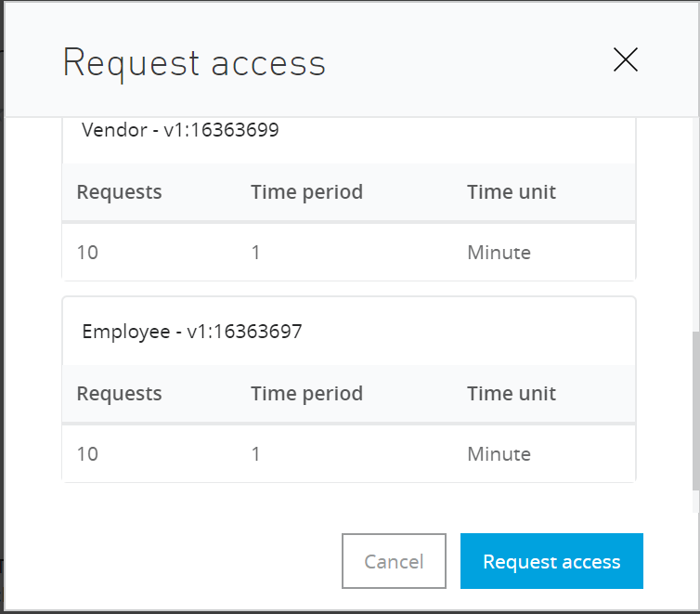Select the Employee time period value 1
Screen dimensions: 700x614
pyautogui.click(x=255, y=454)
